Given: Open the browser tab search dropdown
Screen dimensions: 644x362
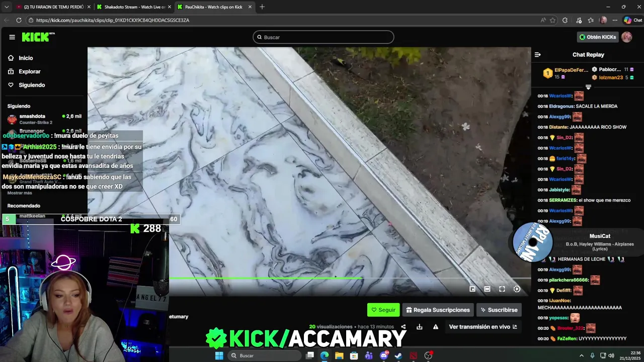Looking at the screenshot, I should [x=7, y=7].
